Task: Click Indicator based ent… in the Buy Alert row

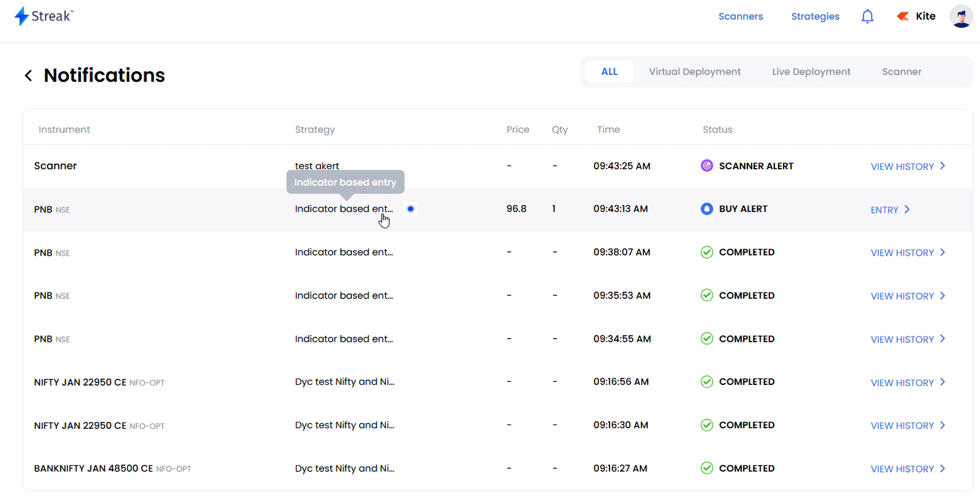Action: coord(344,209)
